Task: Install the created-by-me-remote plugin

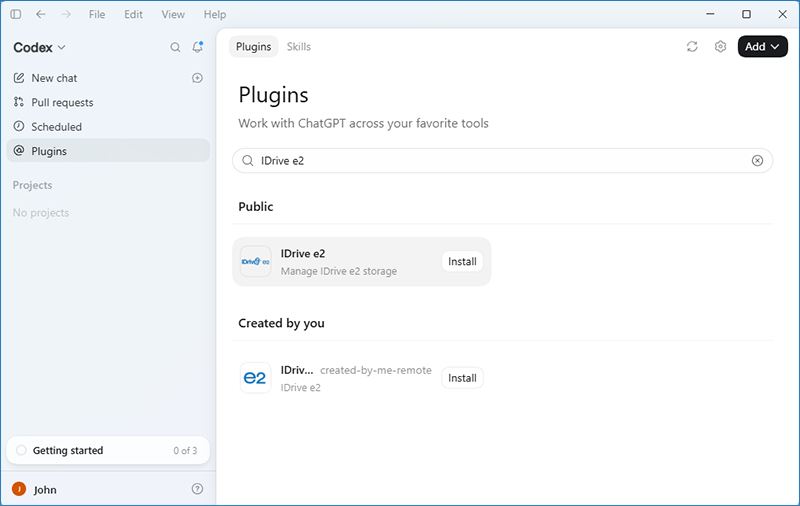Action: 462,378
